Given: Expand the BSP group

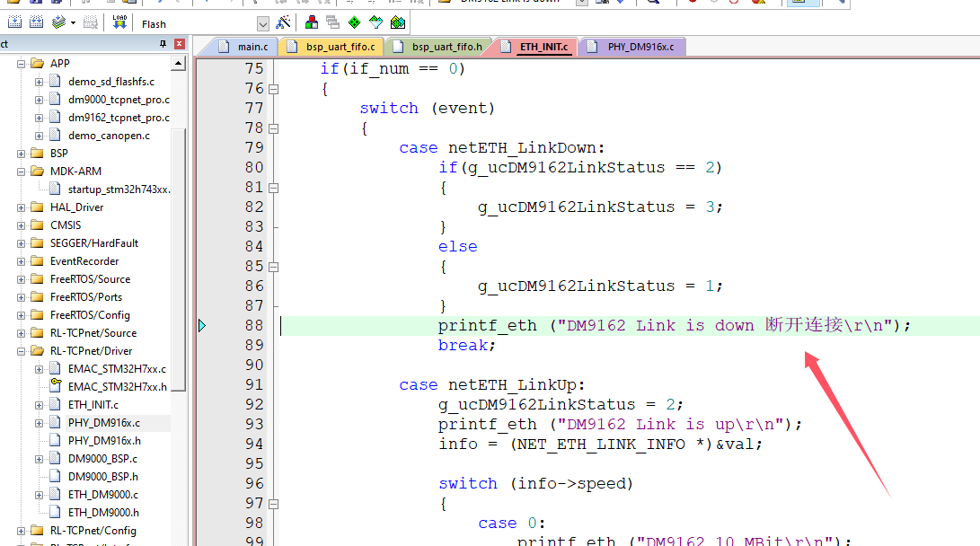Looking at the screenshot, I should point(22,154).
